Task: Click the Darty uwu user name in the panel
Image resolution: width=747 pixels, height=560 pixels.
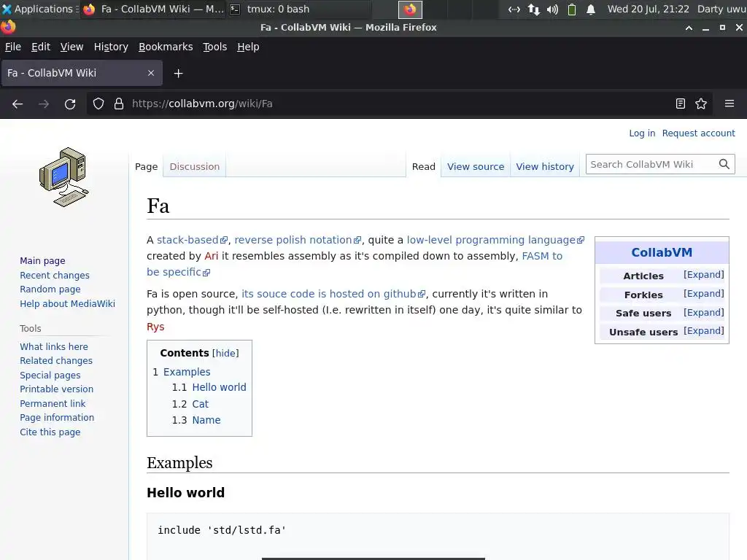Action: [721, 9]
